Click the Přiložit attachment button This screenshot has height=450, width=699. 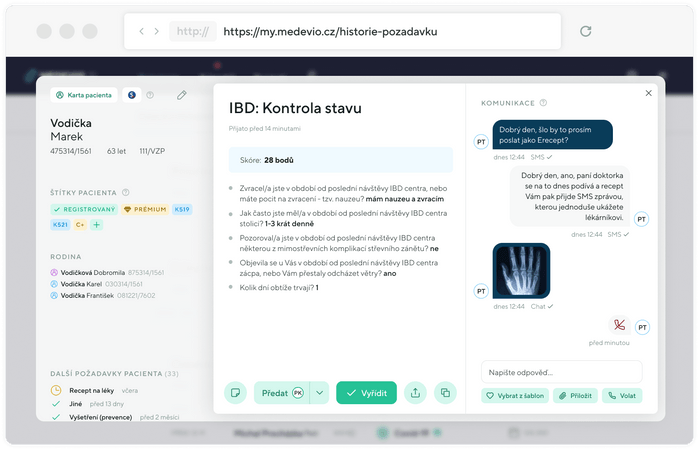pos(576,396)
